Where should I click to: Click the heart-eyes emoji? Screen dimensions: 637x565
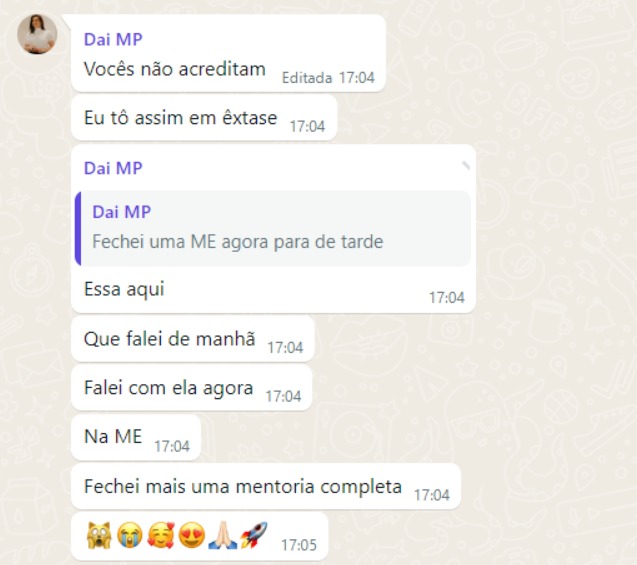(192, 535)
